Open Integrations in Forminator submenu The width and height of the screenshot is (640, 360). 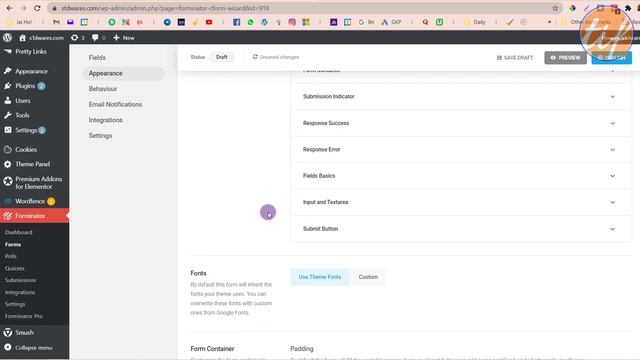pyautogui.click(x=20, y=292)
